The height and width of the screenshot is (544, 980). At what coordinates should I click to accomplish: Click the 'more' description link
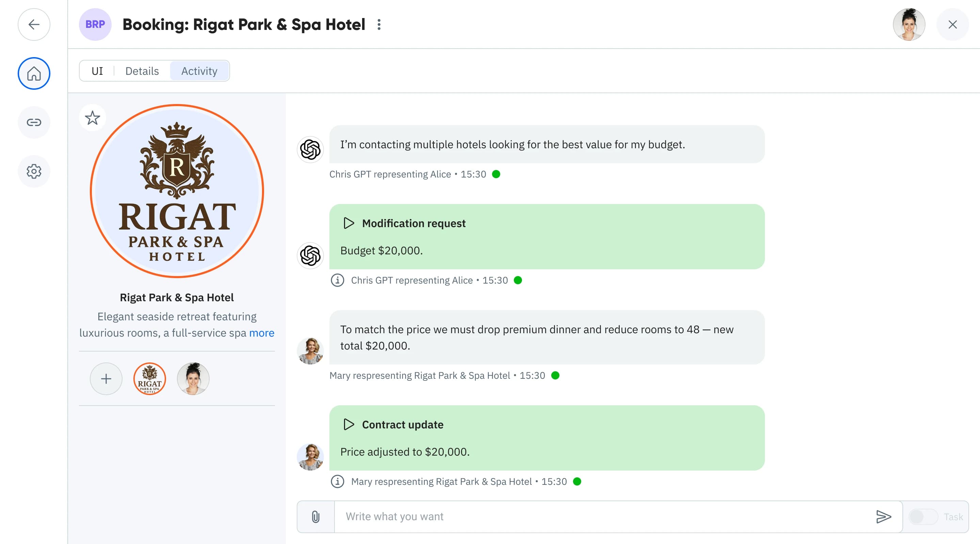tap(261, 333)
